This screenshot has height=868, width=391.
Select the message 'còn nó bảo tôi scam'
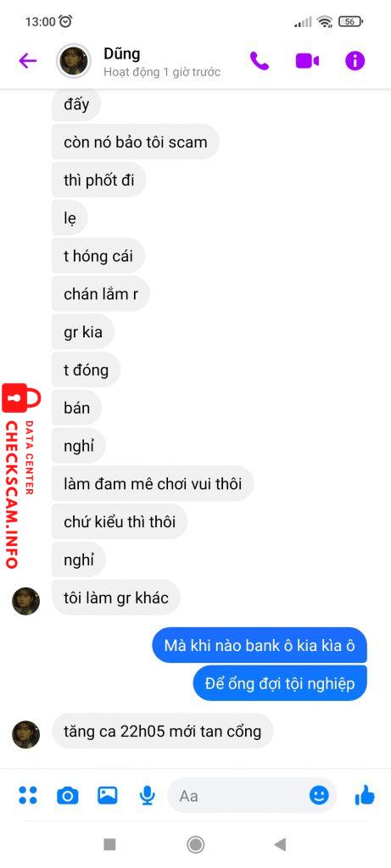[136, 142]
